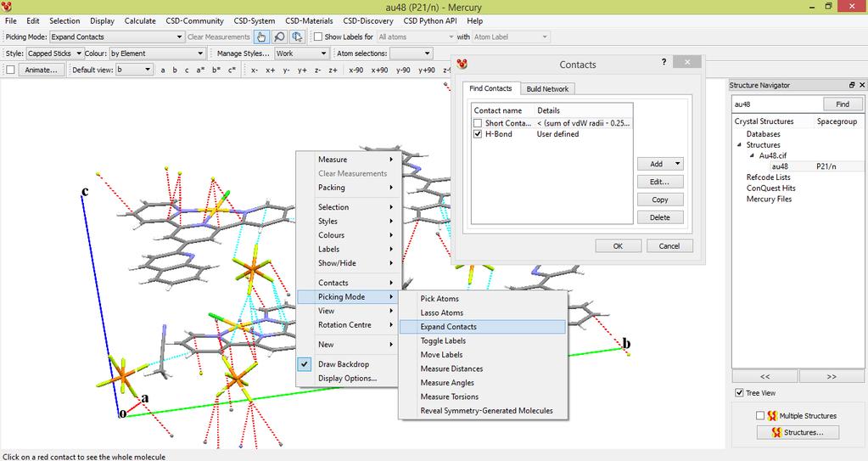Enable Short Contact checkbox in Contacts dialog
This screenshot has height=461, width=868.
478,123
